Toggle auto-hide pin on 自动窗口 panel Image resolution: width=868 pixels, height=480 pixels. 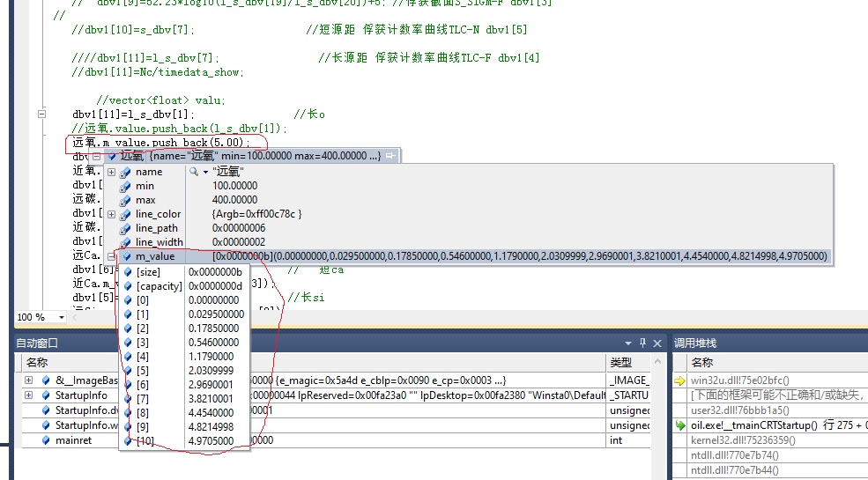pyautogui.click(x=642, y=343)
